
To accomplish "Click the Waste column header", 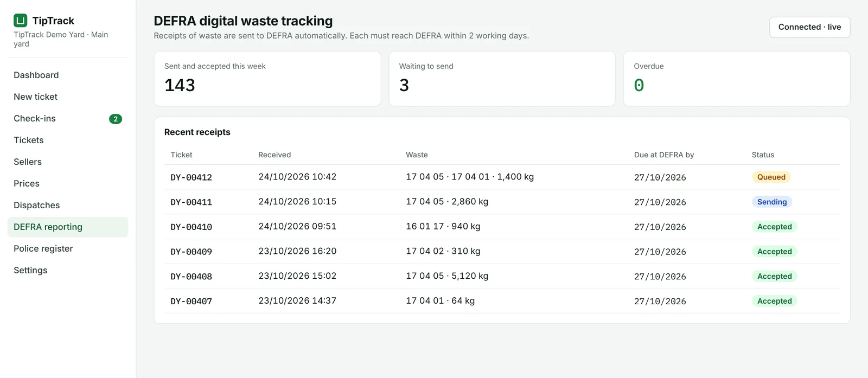I will pos(417,155).
